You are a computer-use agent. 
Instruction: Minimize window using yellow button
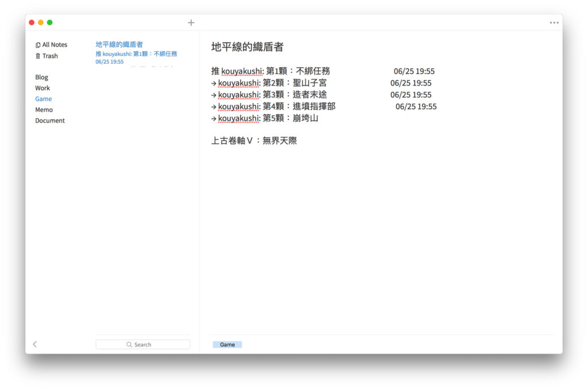click(41, 22)
